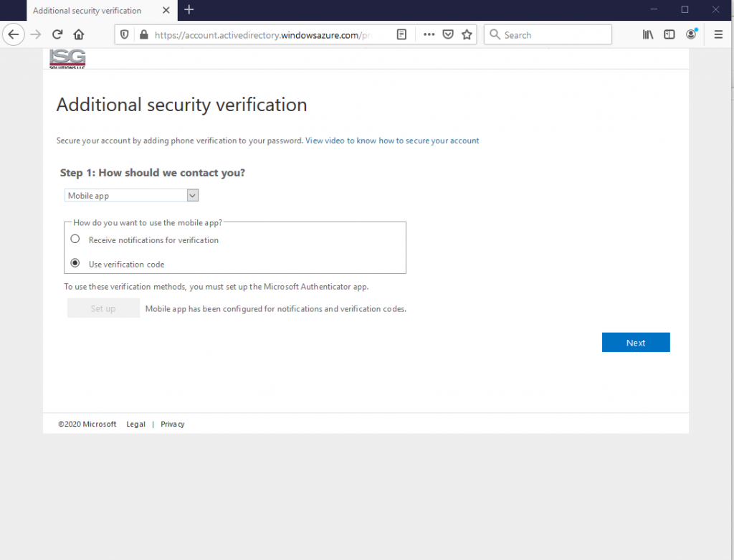
Task: Close the Additional security verification tab
Action: pyautogui.click(x=166, y=10)
